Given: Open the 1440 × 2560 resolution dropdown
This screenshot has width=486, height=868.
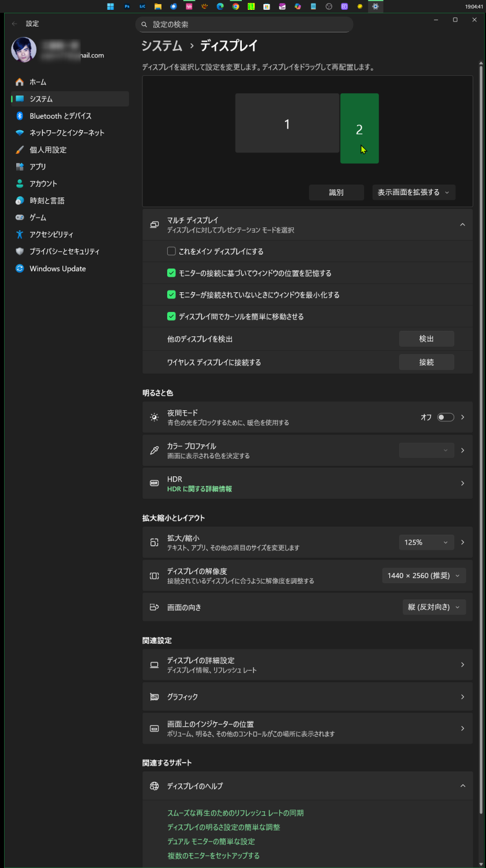Looking at the screenshot, I should click(x=424, y=575).
